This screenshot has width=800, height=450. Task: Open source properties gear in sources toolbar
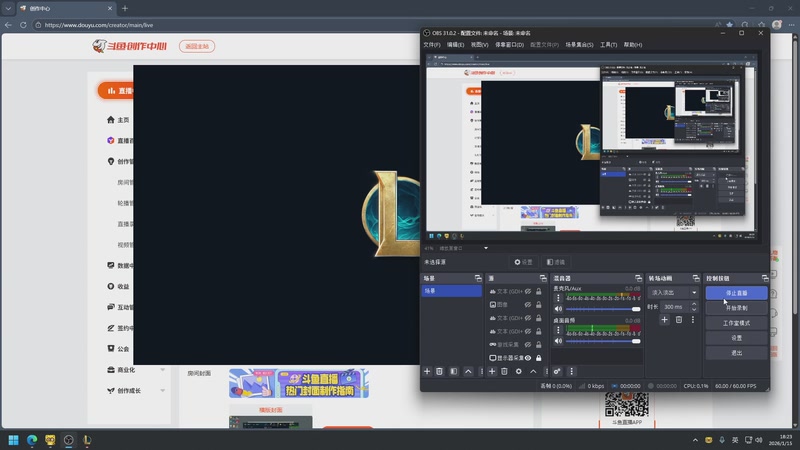(x=518, y=371)
